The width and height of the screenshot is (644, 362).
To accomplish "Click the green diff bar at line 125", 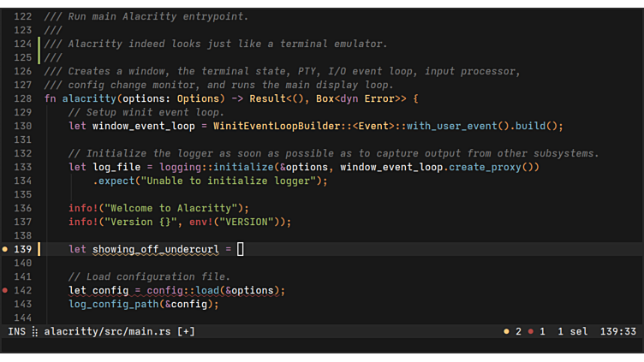I will (39, 57).
